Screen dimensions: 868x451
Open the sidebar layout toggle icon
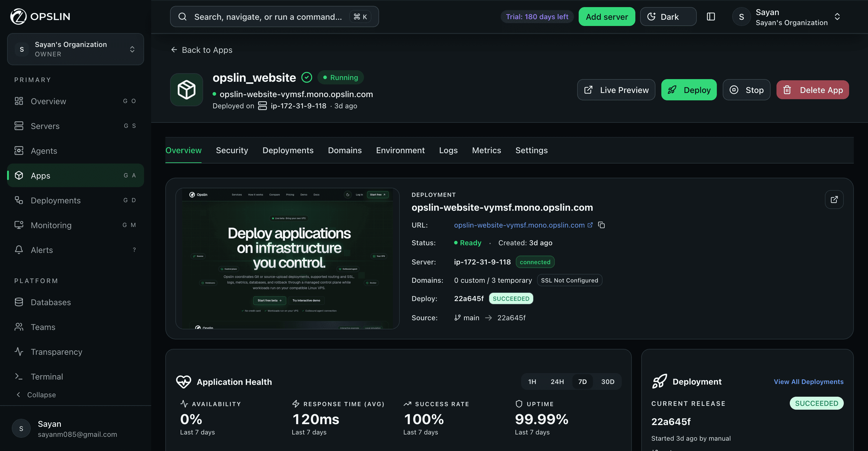[711, 17]
